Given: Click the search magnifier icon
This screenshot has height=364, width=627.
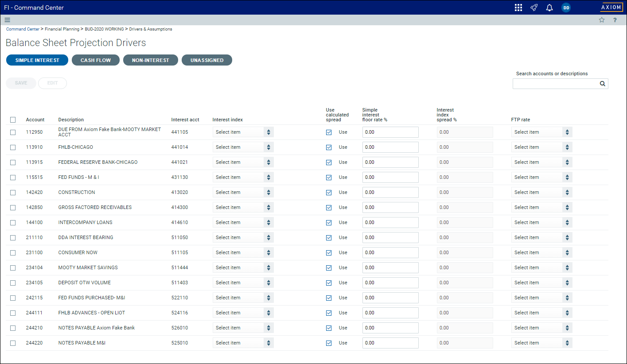Looking at the screenshot, I should click(x=603, y=83).
